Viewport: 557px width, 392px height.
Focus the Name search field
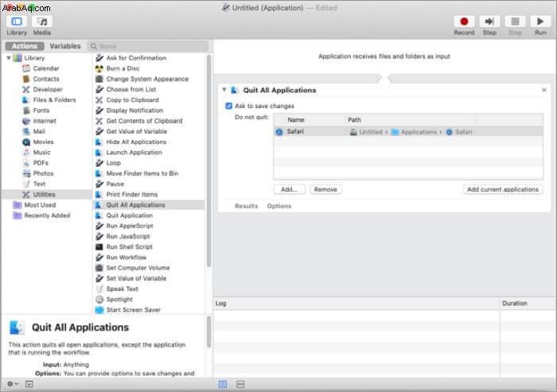(148, 46)
